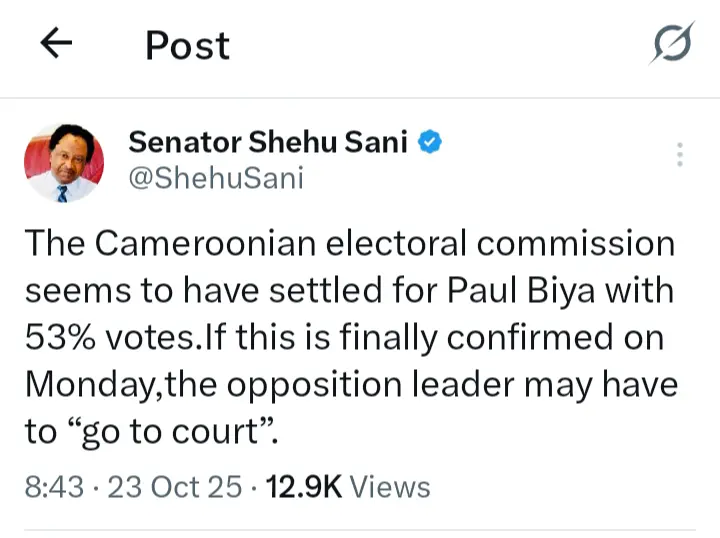Click the word Views
Screen dimensions: 720x538
pyautogui.click(x=391, y=487)
